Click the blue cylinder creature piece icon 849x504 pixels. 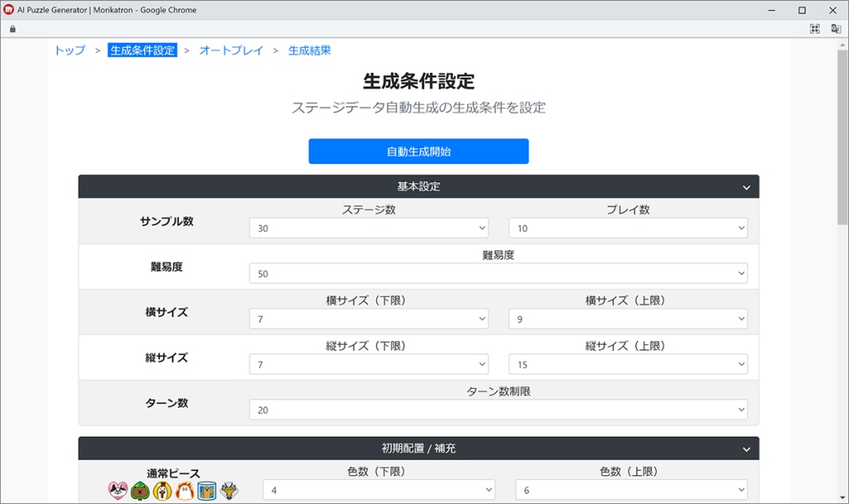click(x=206, y=491)
